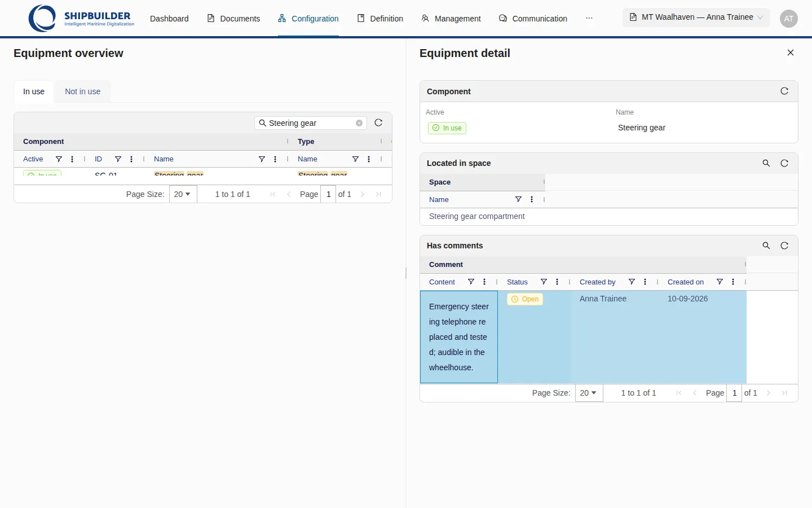Open the Created on column menu
Screen dimensions: 812x508
click(x=733, y=282)
